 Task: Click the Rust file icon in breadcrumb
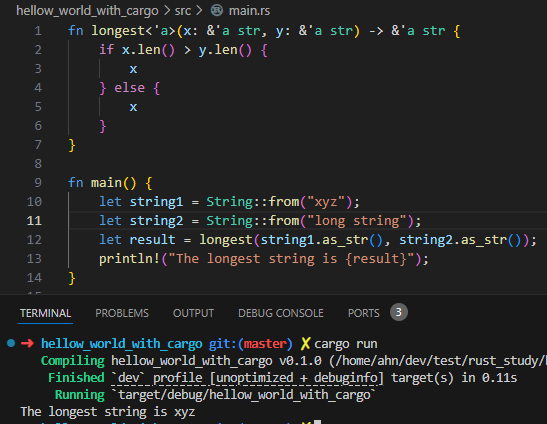(x=217, y=10)
